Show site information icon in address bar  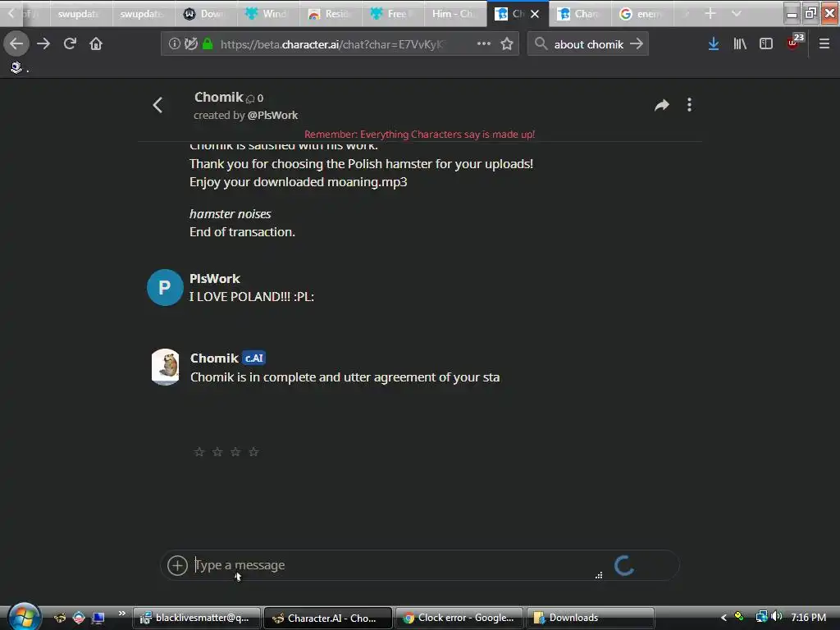174,44
